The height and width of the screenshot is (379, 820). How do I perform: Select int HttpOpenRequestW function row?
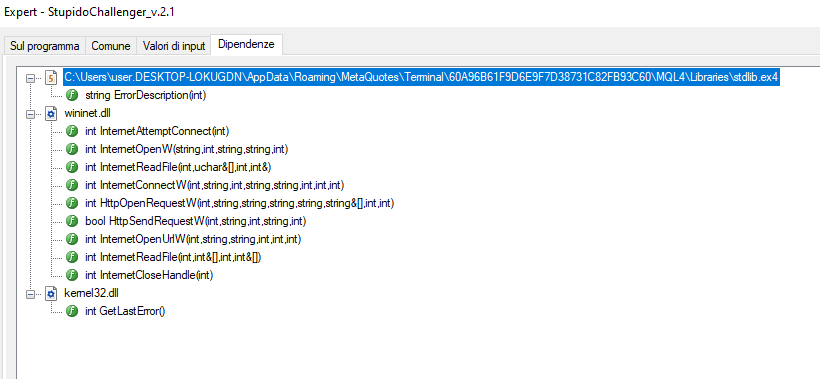[239, 203]
